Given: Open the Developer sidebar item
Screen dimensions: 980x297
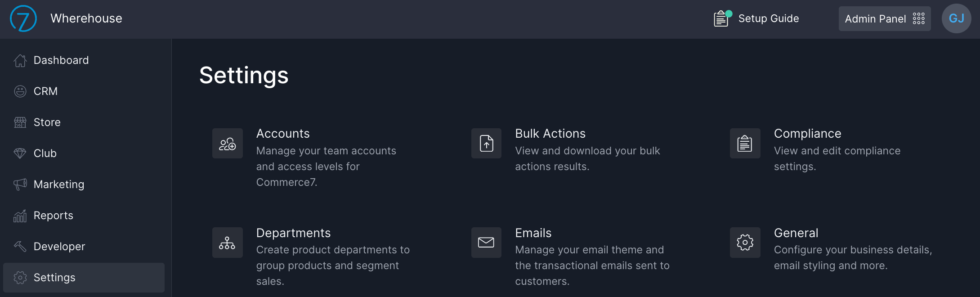Looking at the screenshot, I should coord(59,247).
